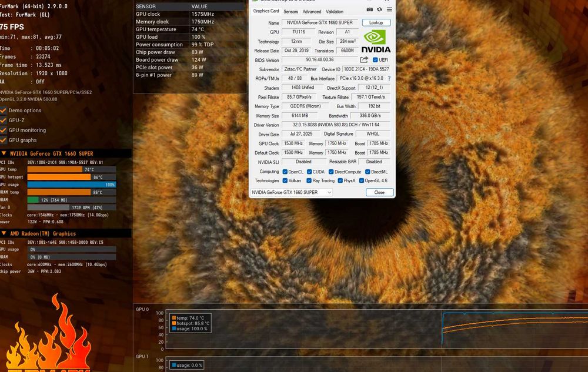Click the Name field in GPU-Z
Screen dimensions: 588x372
click(320, 22)
